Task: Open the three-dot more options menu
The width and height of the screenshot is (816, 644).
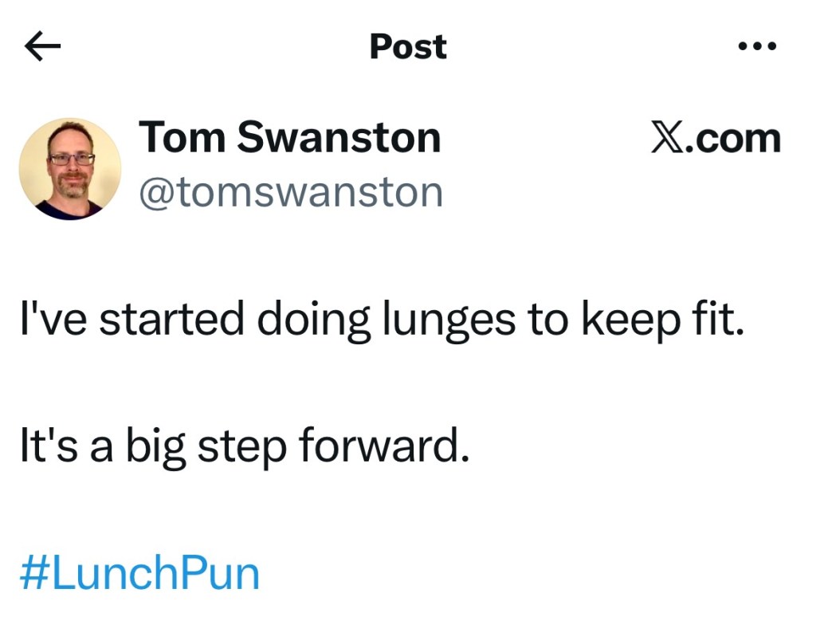Action: click(x=756, y=47)
